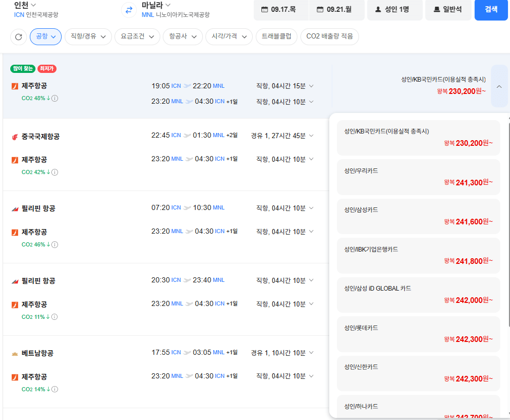Expand the 23:20 return leg under 19:05 flight
Image resolution: width=510 pixels, height=420 pixels.
coord(311,102)
